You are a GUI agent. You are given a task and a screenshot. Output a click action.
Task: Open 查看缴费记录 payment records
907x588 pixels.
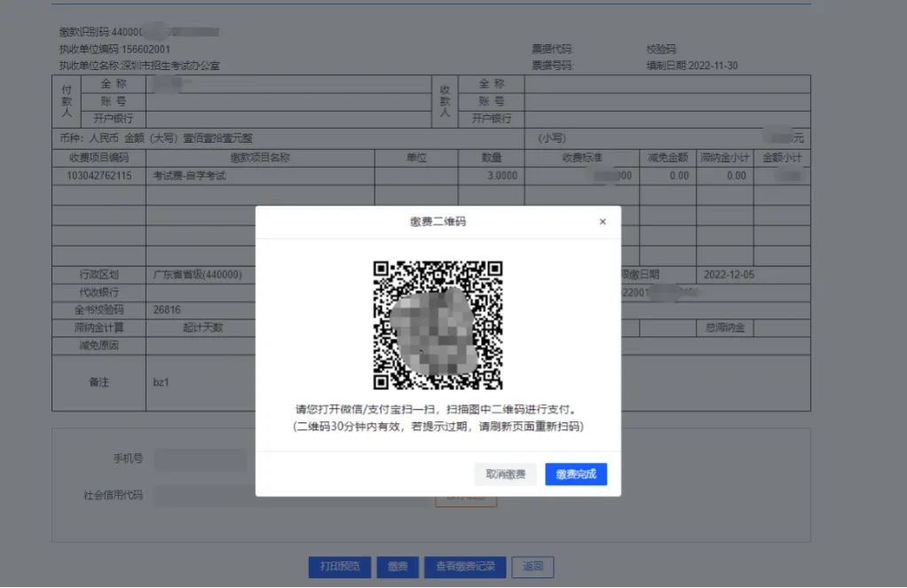[x=465, y=567]
